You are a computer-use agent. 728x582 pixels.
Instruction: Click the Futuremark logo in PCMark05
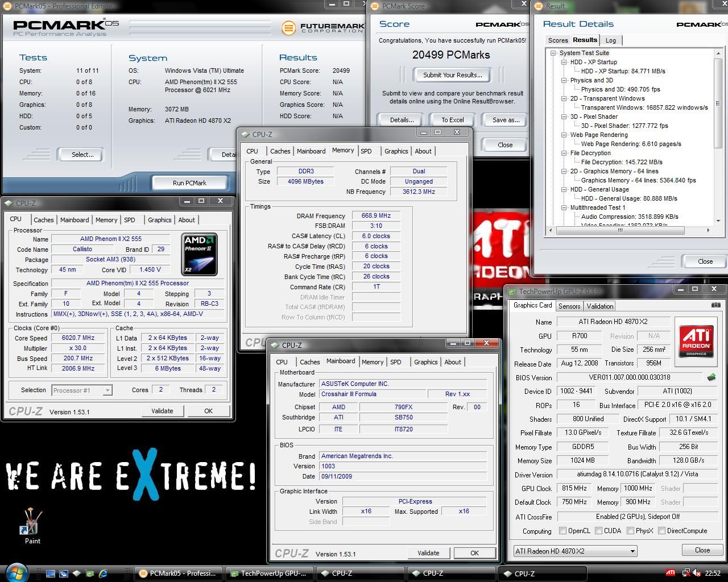pyautogui.click(x=322, y=27)
